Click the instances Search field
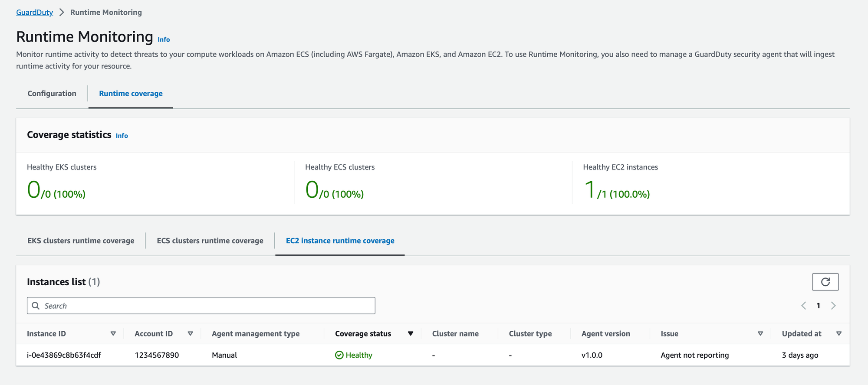The width and height of the screenshot is (868, 385). [201, 306]
